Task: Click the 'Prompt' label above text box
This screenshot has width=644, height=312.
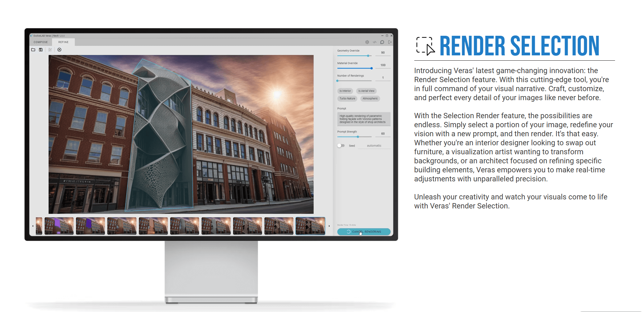Action: point(341,109)
